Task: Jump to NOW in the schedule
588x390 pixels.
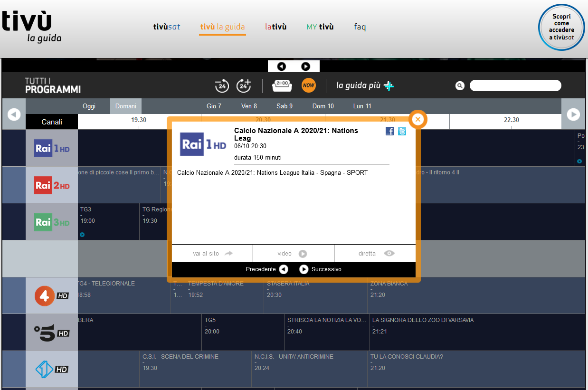Action: pyautogui.click(x=309, y=86)
